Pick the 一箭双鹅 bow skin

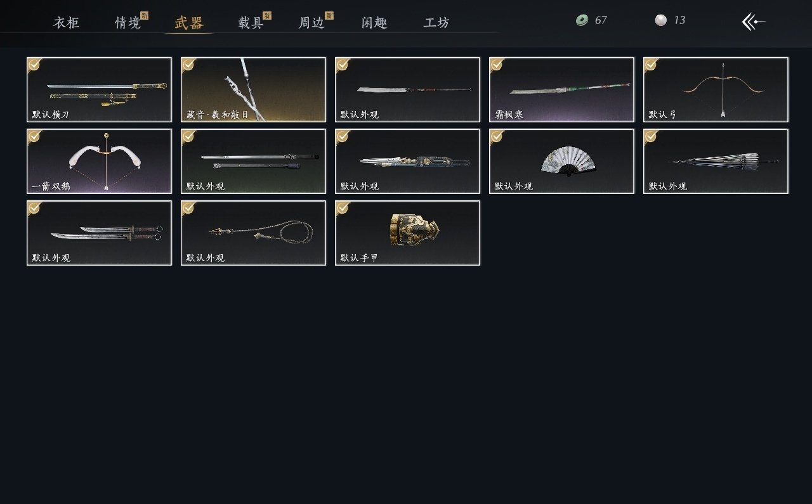click(99, 161)
